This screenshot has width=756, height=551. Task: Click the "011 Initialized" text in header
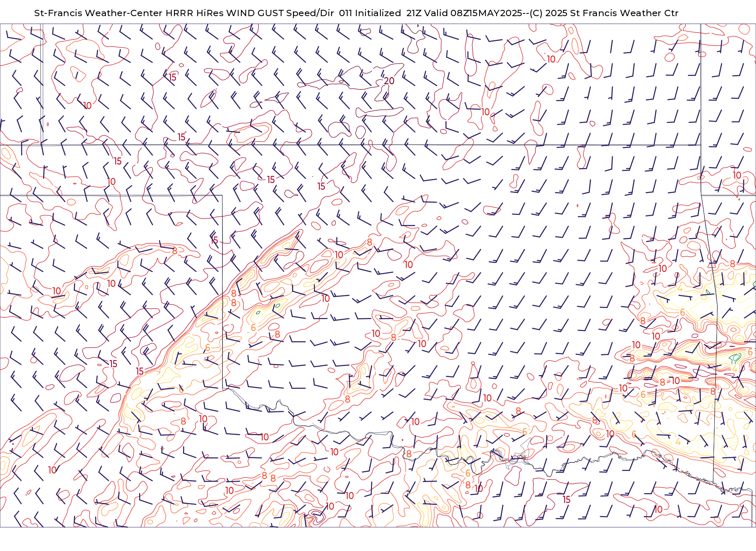coord(370,13)
